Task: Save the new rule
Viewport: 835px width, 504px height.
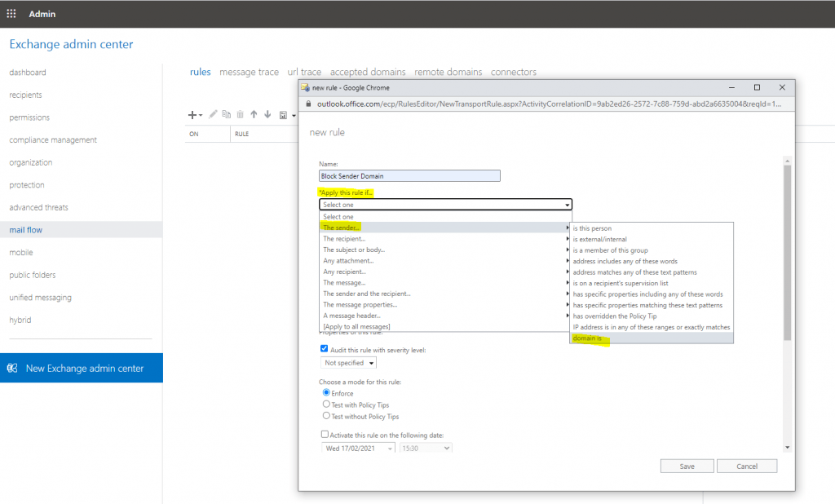Action: [x=687, y=466]
